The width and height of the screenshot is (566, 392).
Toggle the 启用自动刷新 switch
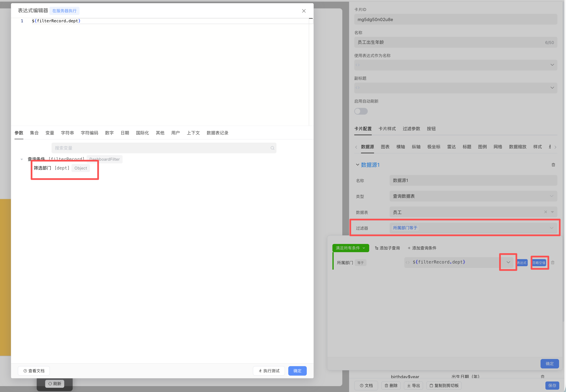[x=361, y=111]
